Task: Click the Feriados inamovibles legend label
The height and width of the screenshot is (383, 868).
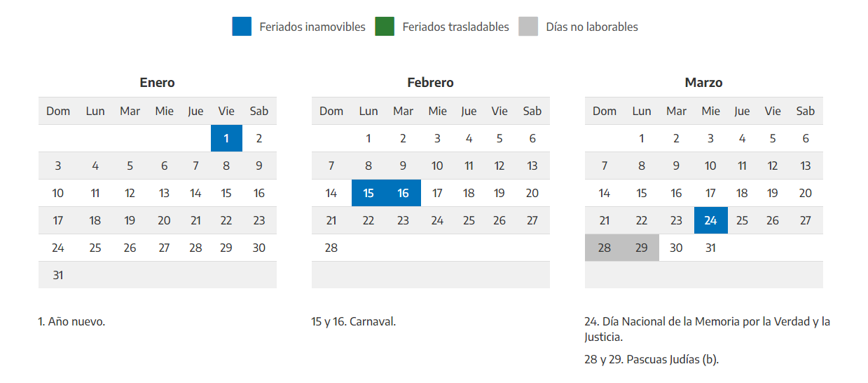Action: (312, 27)
